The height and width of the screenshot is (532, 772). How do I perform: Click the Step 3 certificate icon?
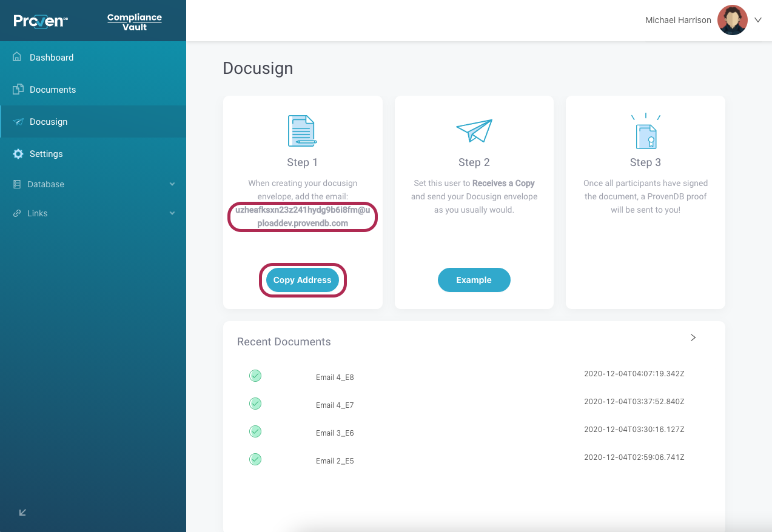pyautogui.click(x=646, y=131)
